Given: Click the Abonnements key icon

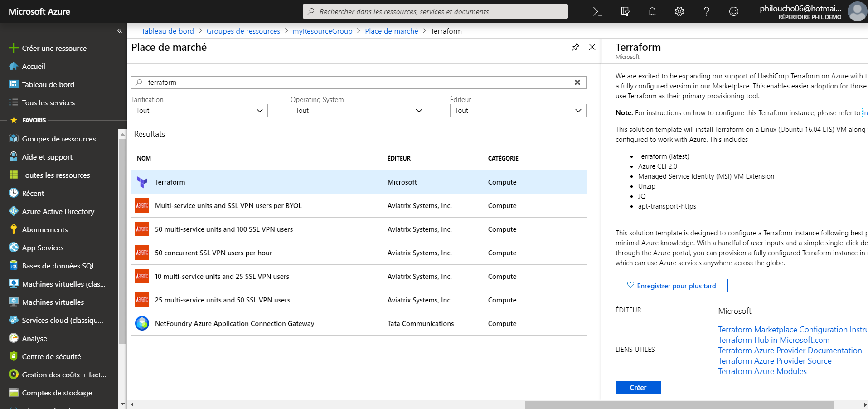Looking at the screenshot, I should (14, 229).
